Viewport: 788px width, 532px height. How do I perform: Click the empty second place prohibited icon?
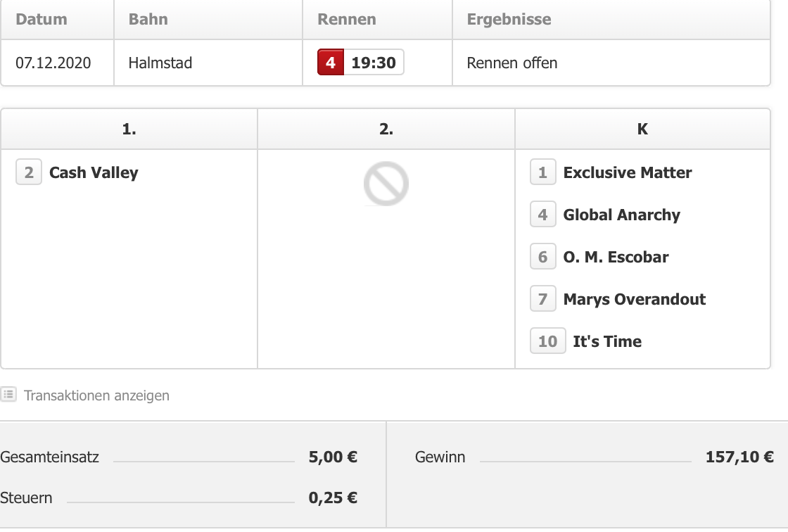tap(386, 184)
